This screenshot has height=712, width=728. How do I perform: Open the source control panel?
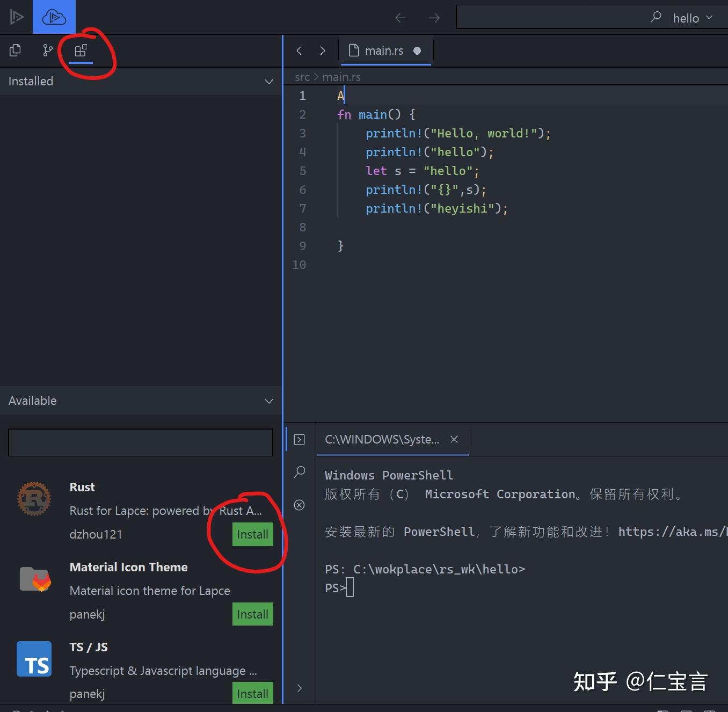click(47, 50)
